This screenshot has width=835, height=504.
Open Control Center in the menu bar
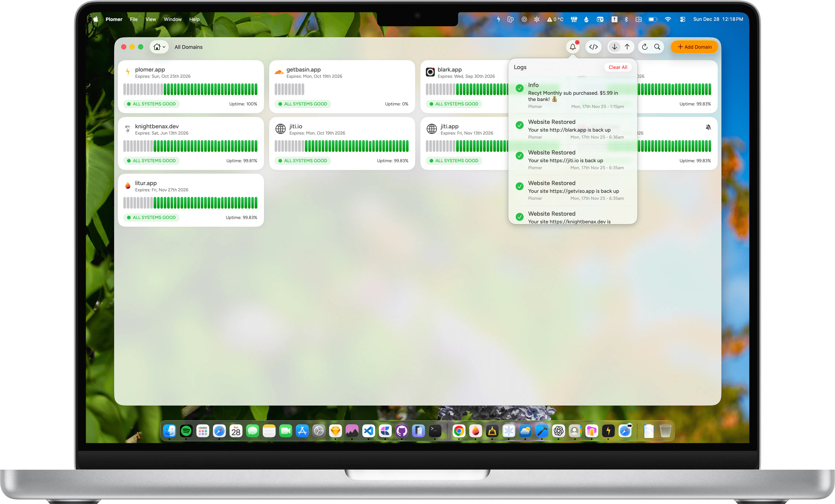(x=683, y=19)
